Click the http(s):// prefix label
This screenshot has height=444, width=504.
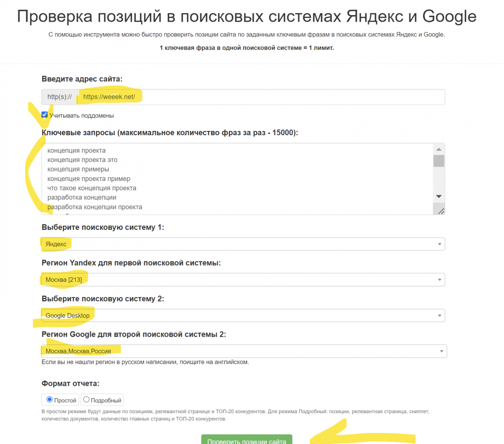point(60,97)
